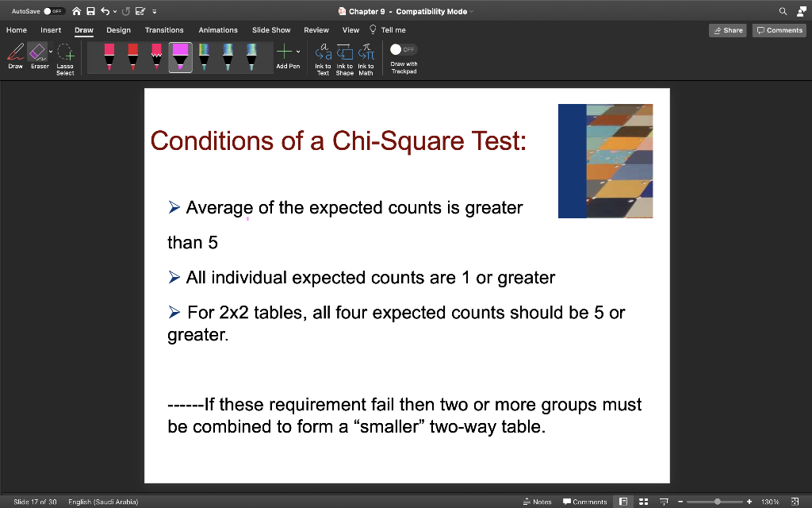This screenshot has height=508, width=812.
Task: Open Customize Quick Access Toolbar dropdown
Action: (x=155, y=11)
